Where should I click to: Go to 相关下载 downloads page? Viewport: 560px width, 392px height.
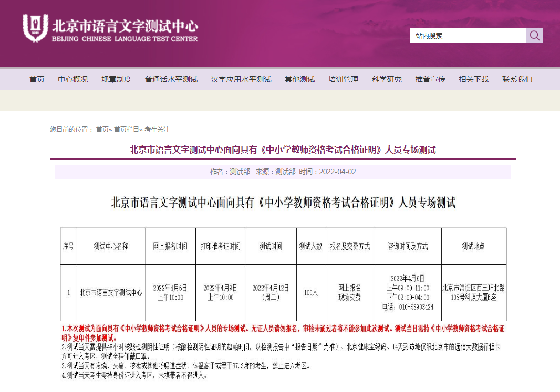(473, 79)
